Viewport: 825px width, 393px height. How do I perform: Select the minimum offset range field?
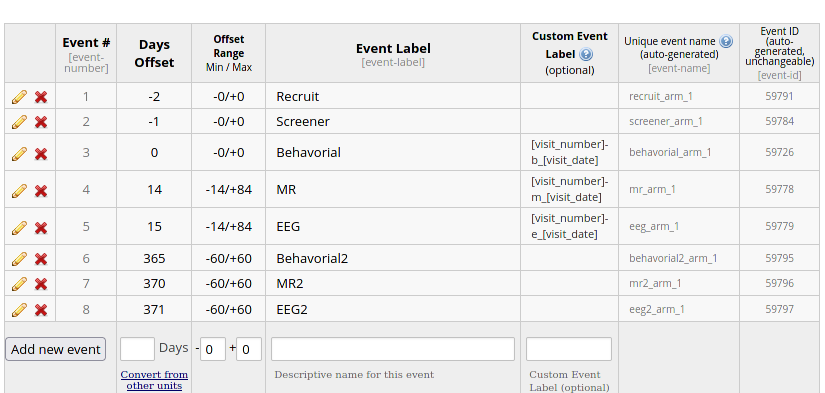click(x=213, y=349)
